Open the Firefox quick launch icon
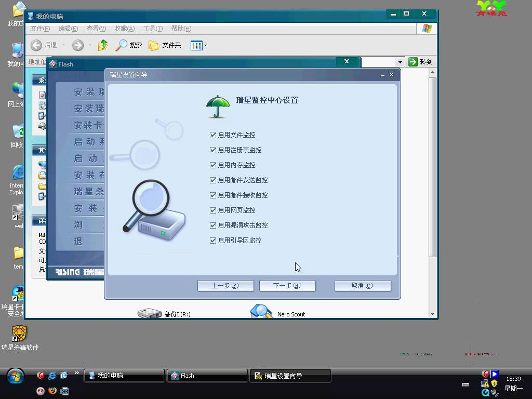532x399 pixels. click(52, 391)
